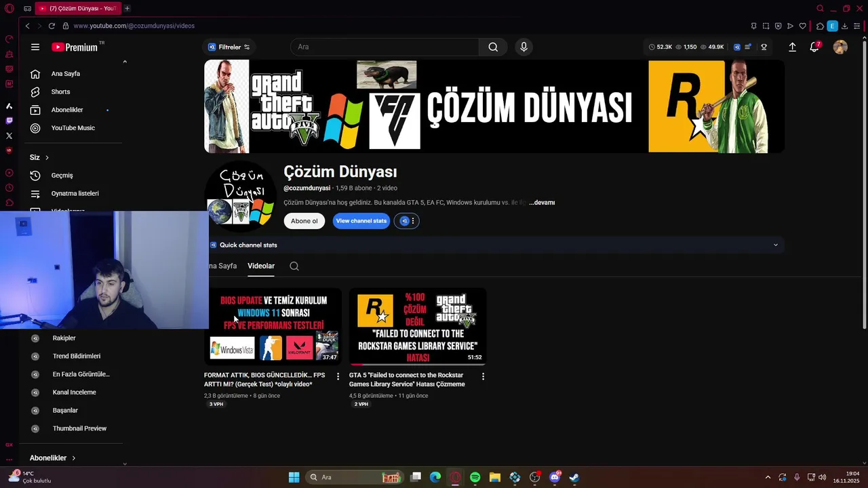Click the vidIQ trophy icon
868x488 pixels.
click(x=764, y=47)
